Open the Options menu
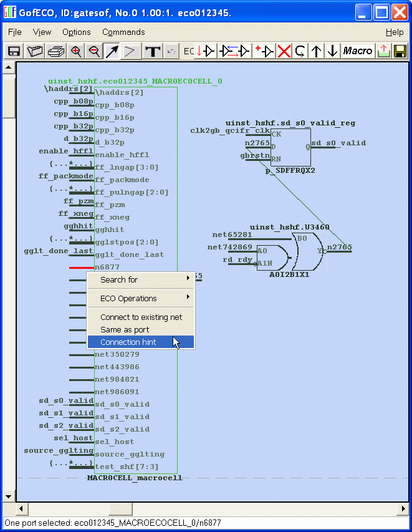Viewport: 412px width, 532px height. [76, 32]
